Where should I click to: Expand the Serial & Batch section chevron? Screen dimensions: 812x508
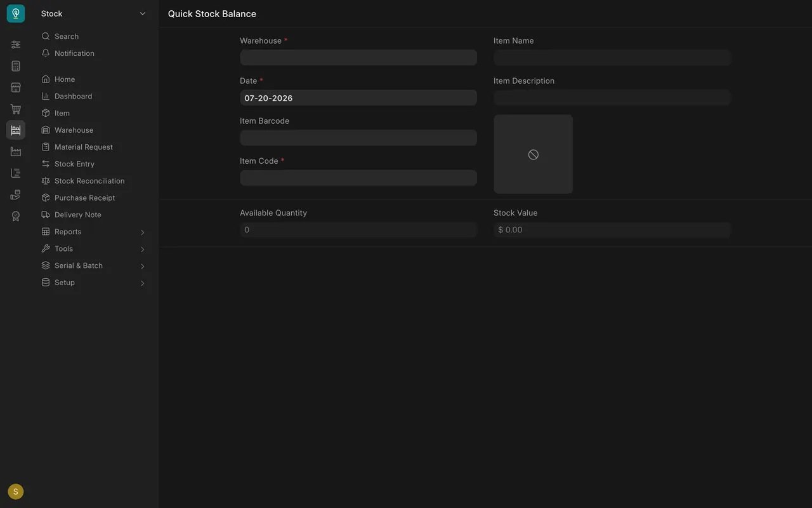coord(143,266)
